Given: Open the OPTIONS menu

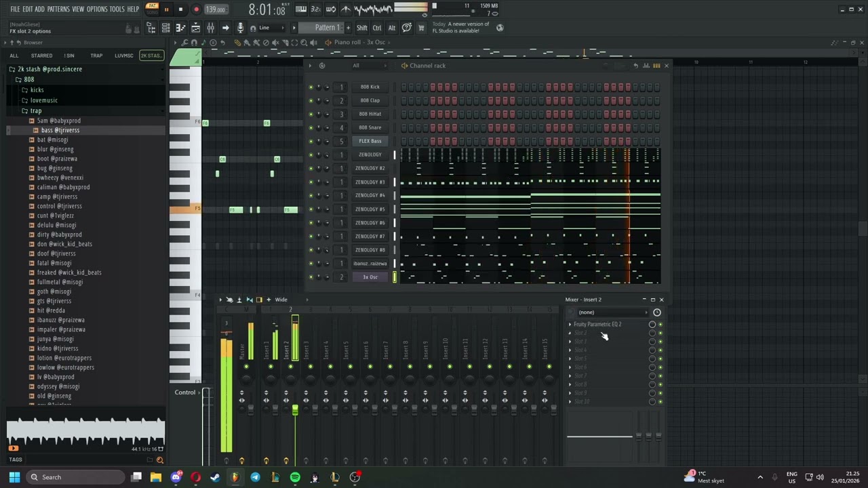Looking at the screenshot, I should 97,9.
